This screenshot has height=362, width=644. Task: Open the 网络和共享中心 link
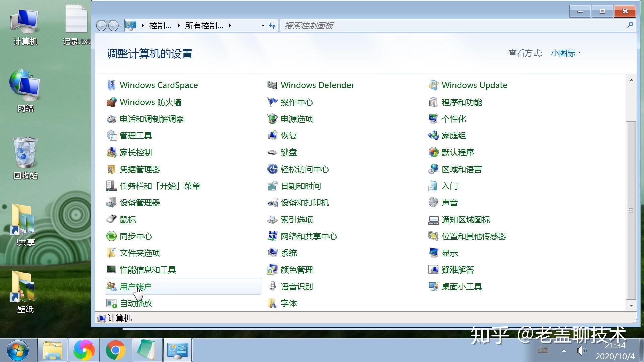click(x=309, y=236)
